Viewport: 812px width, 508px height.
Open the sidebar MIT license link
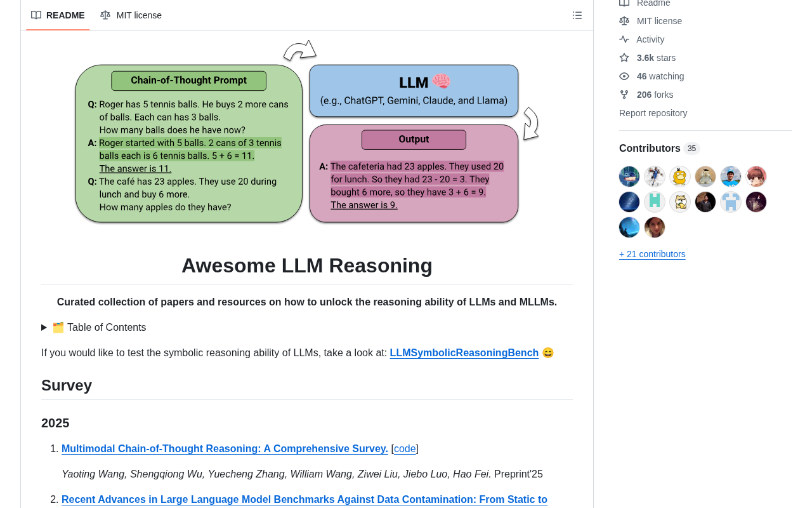pyautogui.click(x=659, y=21)
